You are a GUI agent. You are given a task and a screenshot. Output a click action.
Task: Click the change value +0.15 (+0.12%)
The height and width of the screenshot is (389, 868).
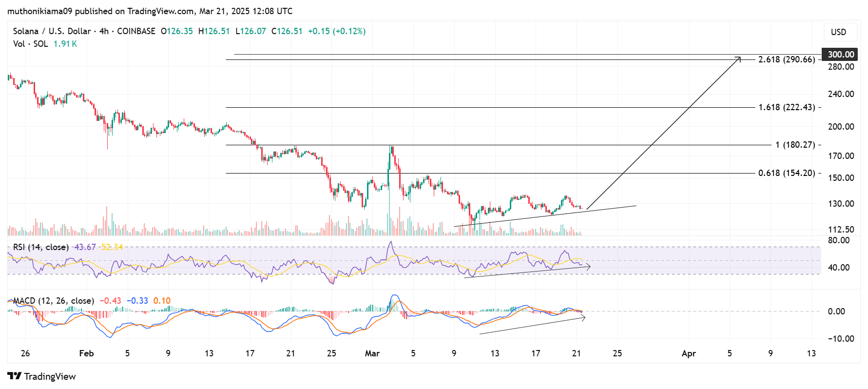pyautogui.click(x=337, y=31)
